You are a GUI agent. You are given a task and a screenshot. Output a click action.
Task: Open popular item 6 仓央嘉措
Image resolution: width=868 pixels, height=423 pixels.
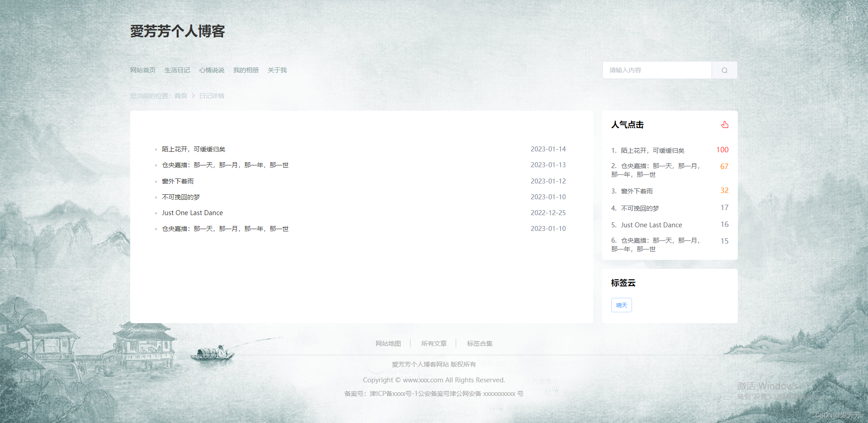coord(656,244)
